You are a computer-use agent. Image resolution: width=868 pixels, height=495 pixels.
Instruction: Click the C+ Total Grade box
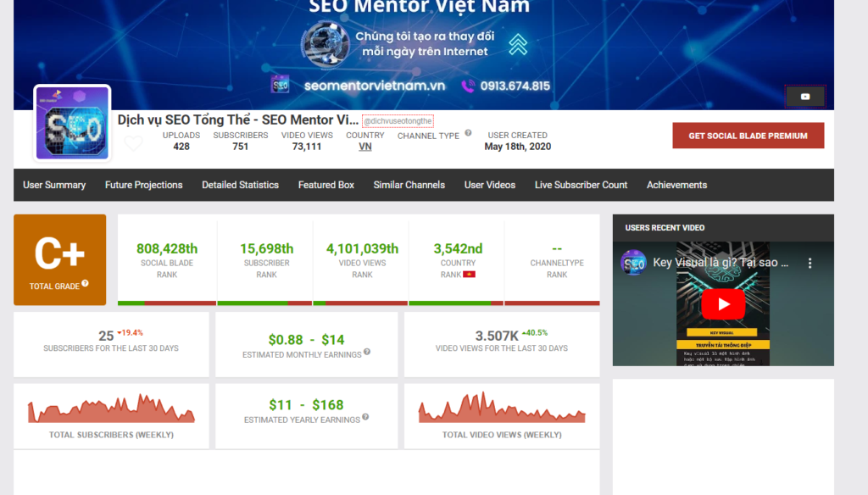pyautogui.click(x=60, y=259)
